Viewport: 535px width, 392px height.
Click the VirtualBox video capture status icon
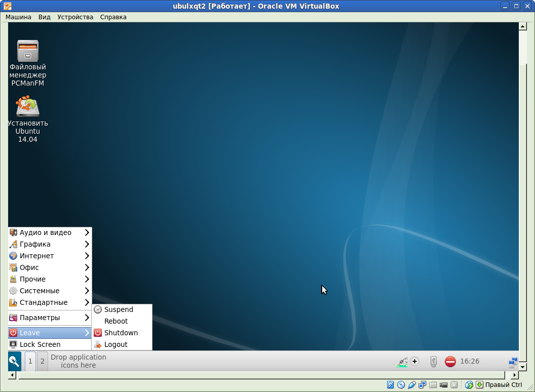[444, 385]
